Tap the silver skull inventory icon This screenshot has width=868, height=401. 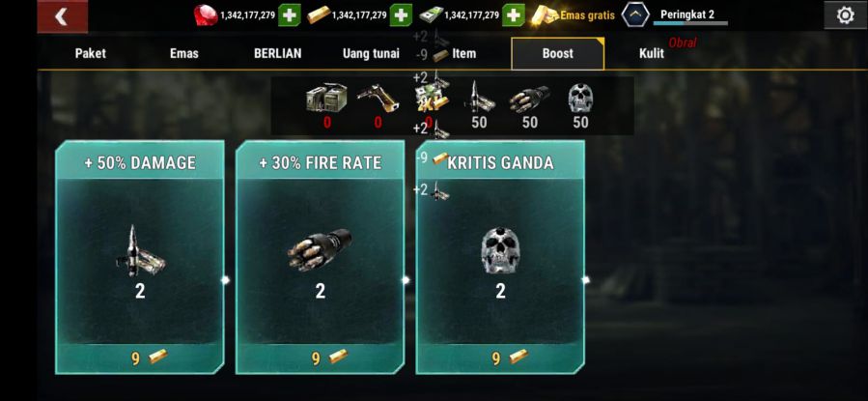(x=580, y=98)
